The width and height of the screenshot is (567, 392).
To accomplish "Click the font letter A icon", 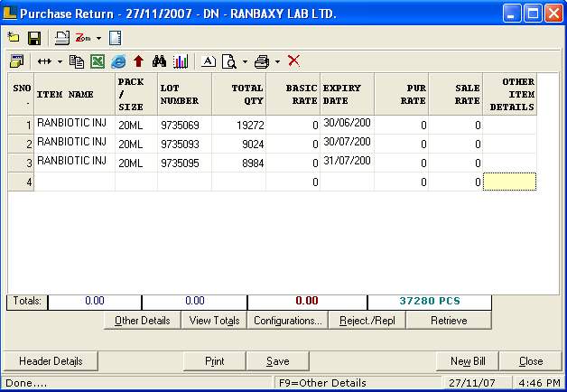I will click(209, 61).
